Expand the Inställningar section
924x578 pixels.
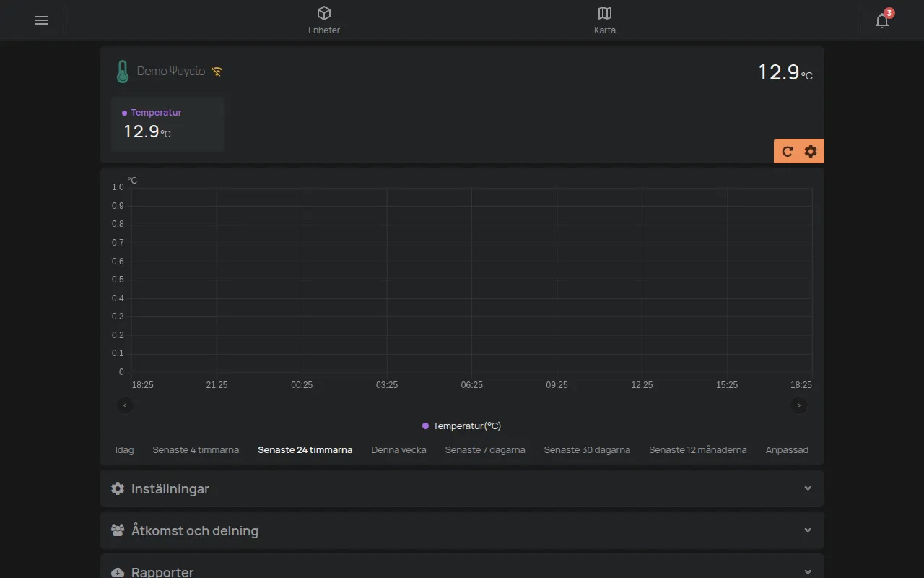[x=462, y=488]
